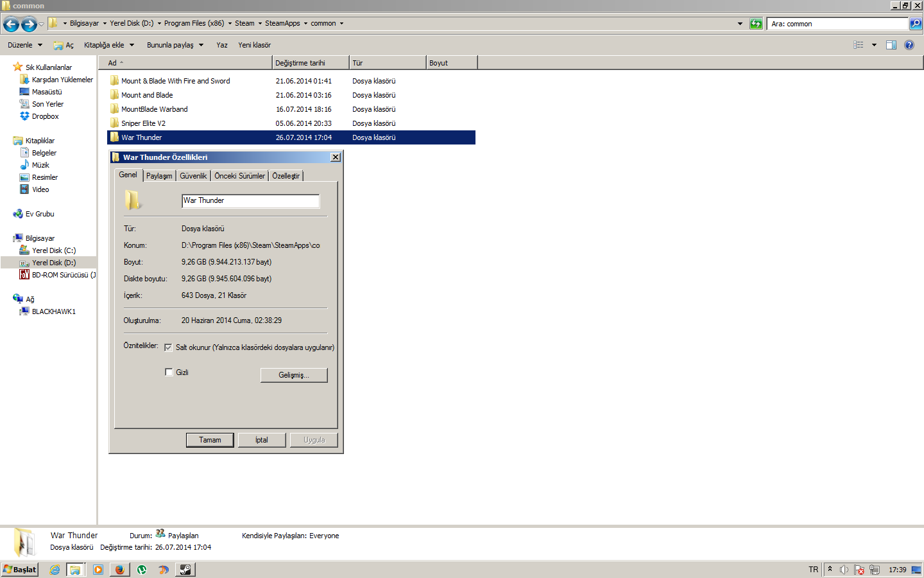Select the MountBlade Warband folder
924x578 pixels.
coord(291,109)
